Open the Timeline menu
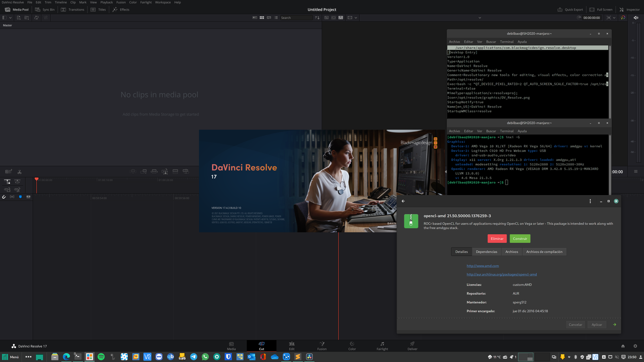644x362 pixels. 60,3
